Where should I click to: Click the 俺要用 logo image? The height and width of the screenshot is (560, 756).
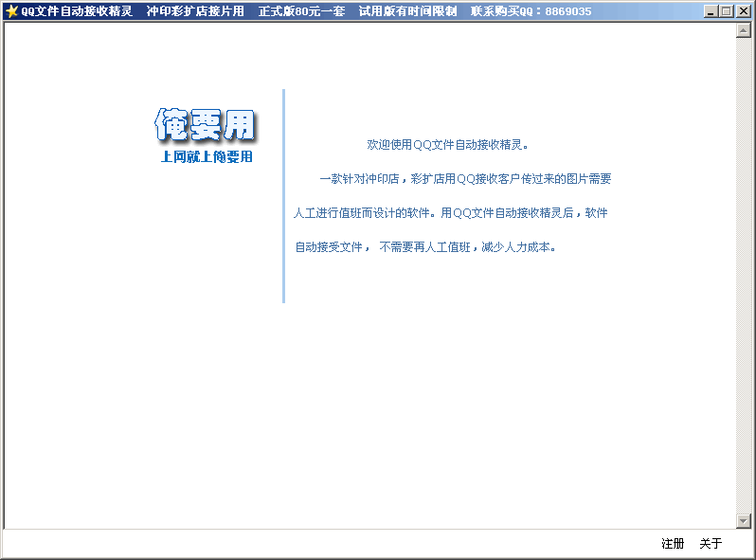[x=206, y=124]
